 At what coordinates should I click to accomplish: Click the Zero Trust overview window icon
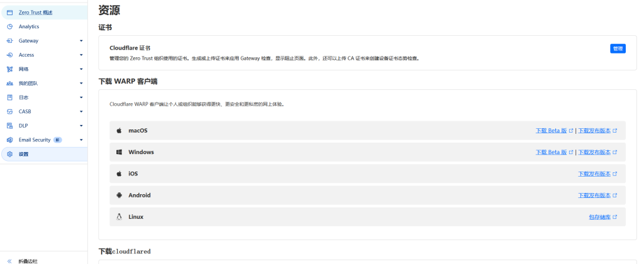(10, 13)
